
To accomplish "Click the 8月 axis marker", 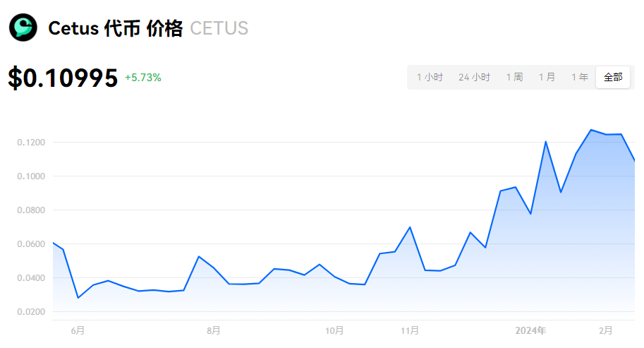I will tap(214, 331).
